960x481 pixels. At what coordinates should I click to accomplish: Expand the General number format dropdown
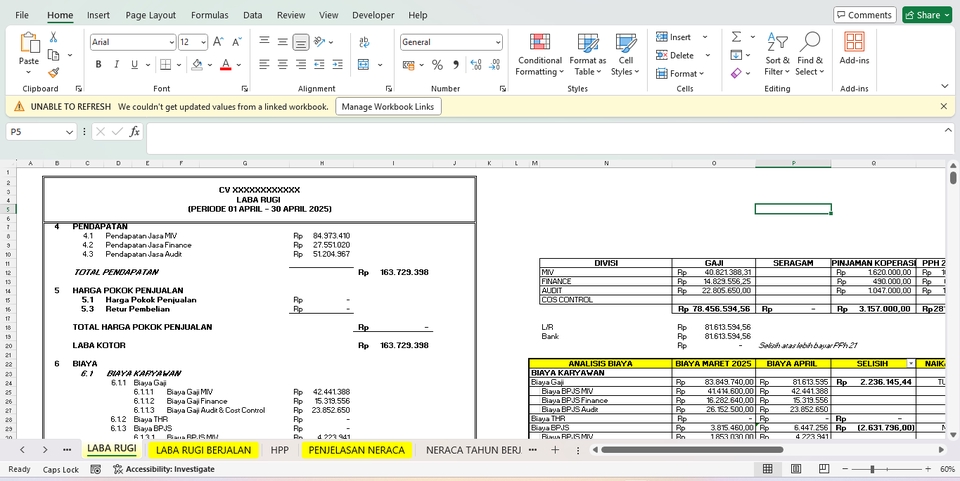point(497,42)
